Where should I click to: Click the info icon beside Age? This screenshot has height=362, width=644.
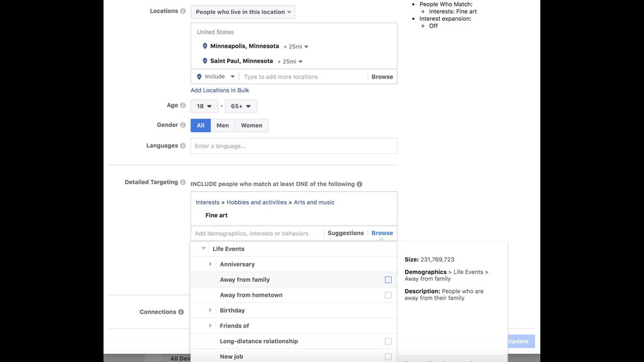point(183,106)
